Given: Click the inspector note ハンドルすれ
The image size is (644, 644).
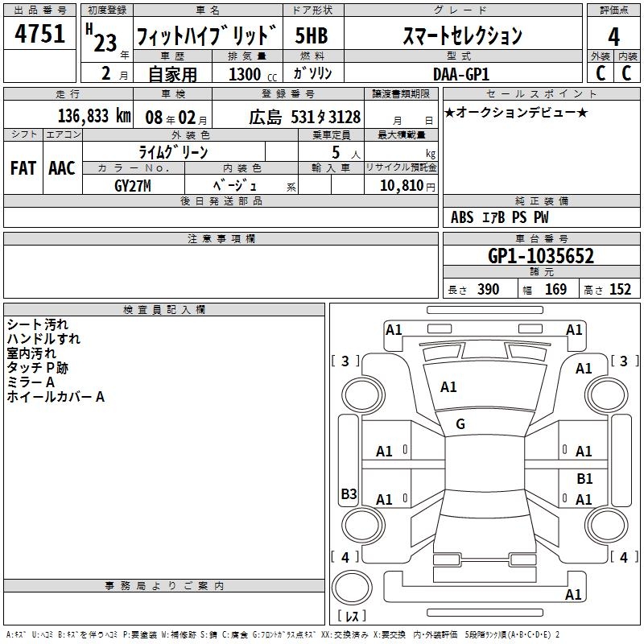Looking at the screenshot, I should click(43, 339).
